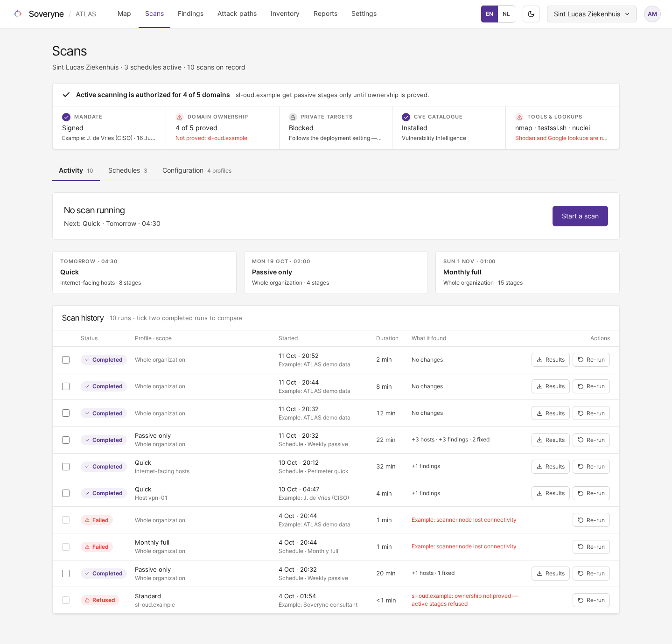Download results for the 4 Oct 20:32 scan

pos(551,574)
